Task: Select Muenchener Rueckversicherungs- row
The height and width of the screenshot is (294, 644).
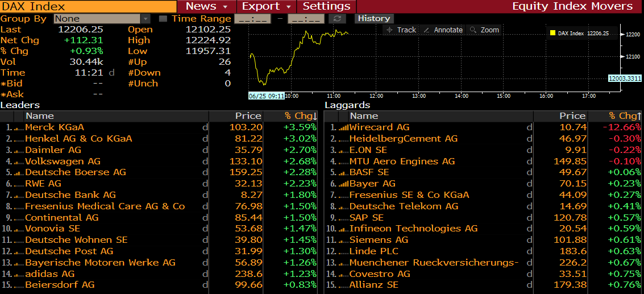Action: (484, 262)
